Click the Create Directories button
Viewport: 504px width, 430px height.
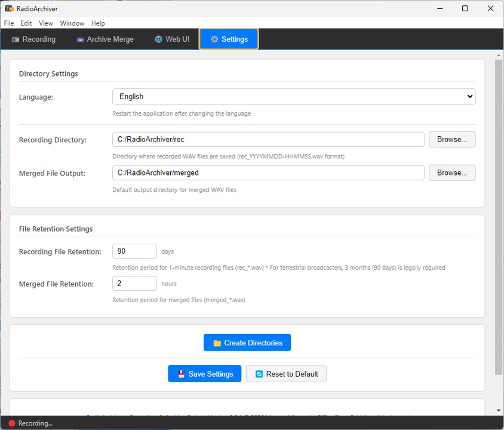tap(247, 343)
